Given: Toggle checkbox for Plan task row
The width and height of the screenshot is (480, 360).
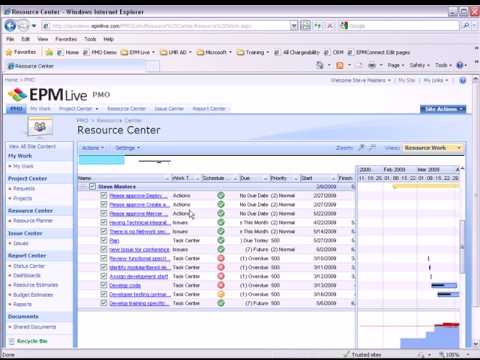Looking at the screenshot, I should pyautogui.click(x=104, y=240).
